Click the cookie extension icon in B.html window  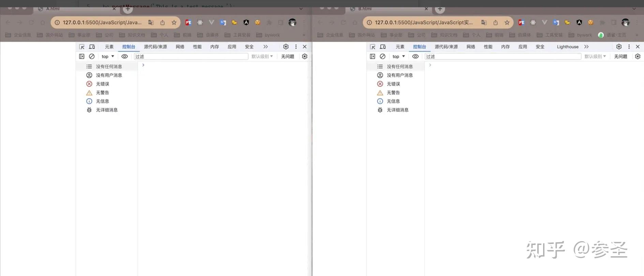click(x=591, y=23)
